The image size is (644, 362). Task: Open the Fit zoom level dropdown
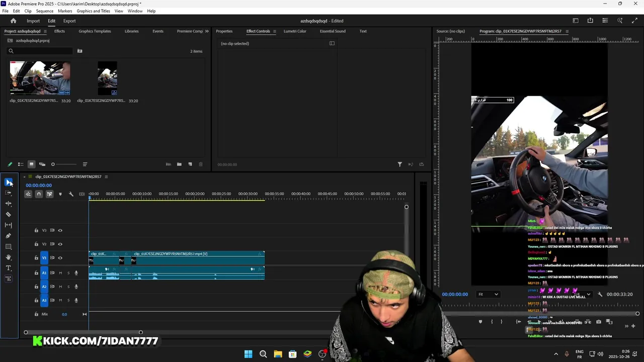[x=488, y=295]
